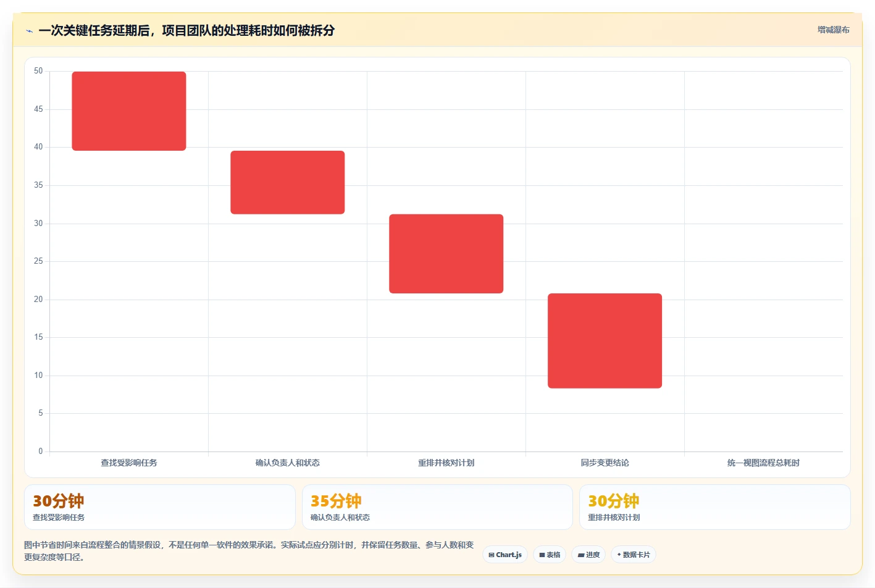Click the x-axis label 重排并核对计划
Image resolution: width=875 pixels, height=588 pixels.
(446, 463)
